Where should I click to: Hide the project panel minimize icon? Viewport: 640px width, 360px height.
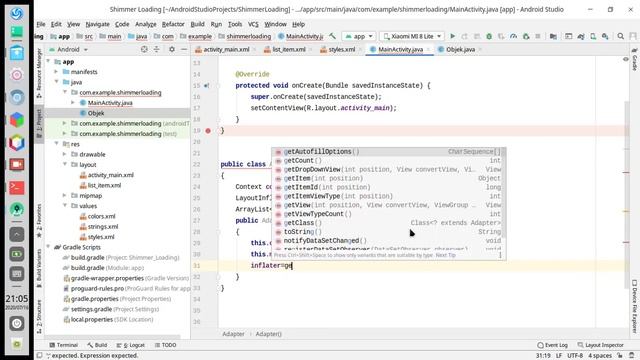tap(184, 49)
